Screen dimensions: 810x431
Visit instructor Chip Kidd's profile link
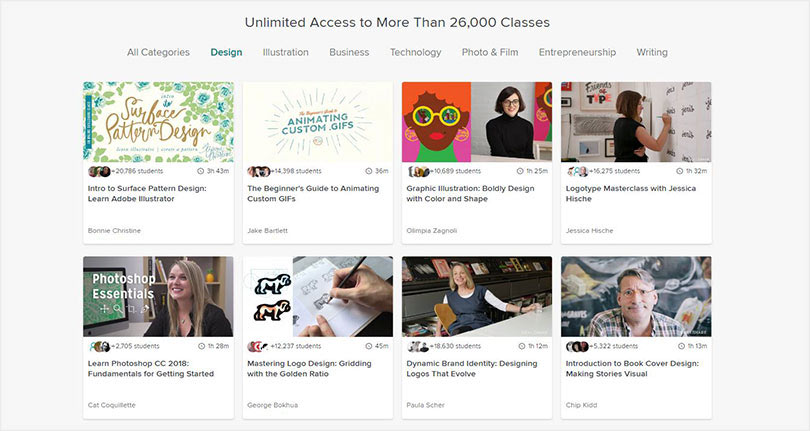click(581, 405)
